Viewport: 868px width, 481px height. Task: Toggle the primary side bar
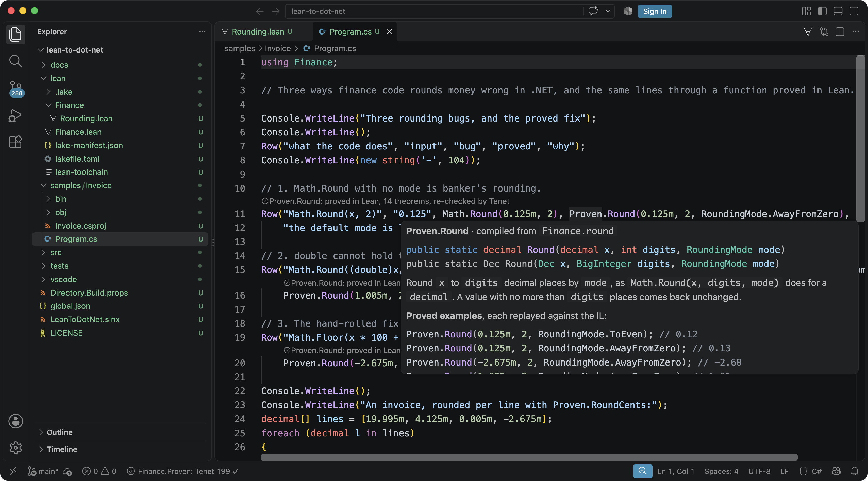click(x=822, y=11)
